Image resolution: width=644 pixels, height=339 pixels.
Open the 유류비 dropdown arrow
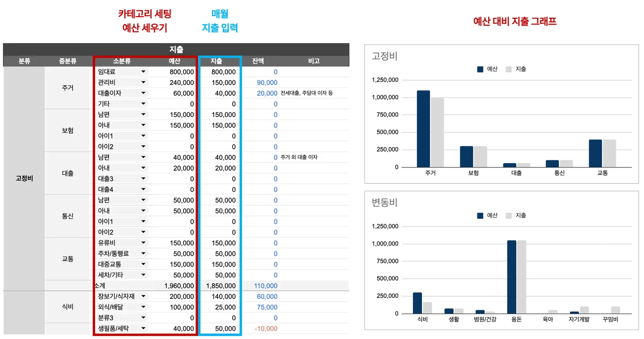143,243
